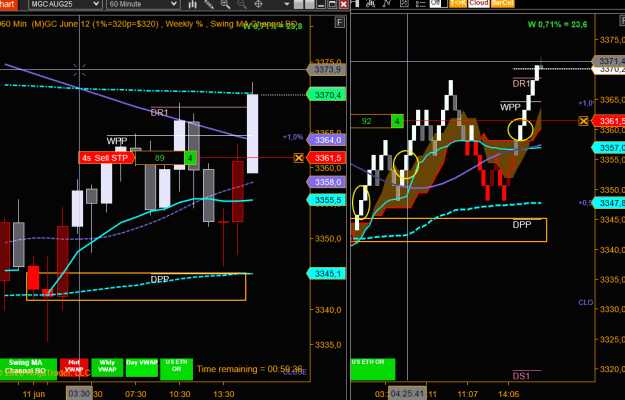The width and height of the screenshot is (625, 400).
Task: Click the 3358,0 purple price marker
Action: 326,182
